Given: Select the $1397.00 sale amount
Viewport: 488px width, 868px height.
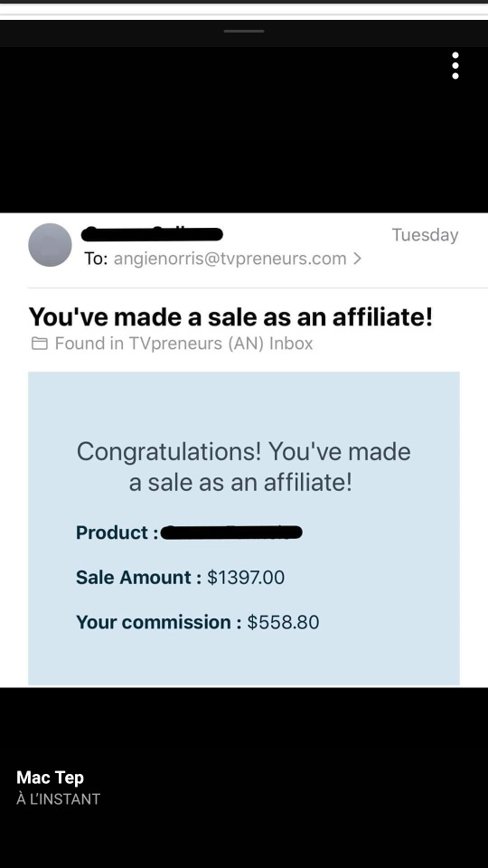Looking at the screenshot, I should click(x=246, y=578).
